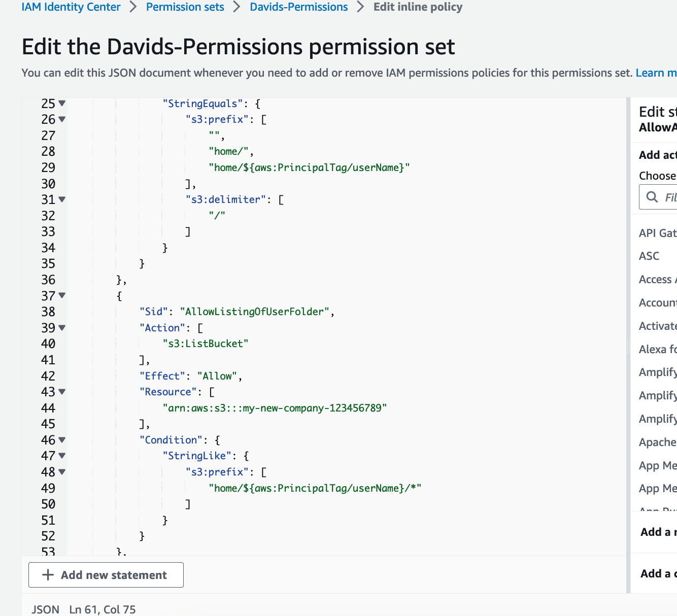
Task: Click the magnifier icon in the service filter
Action: click(653, 197)
